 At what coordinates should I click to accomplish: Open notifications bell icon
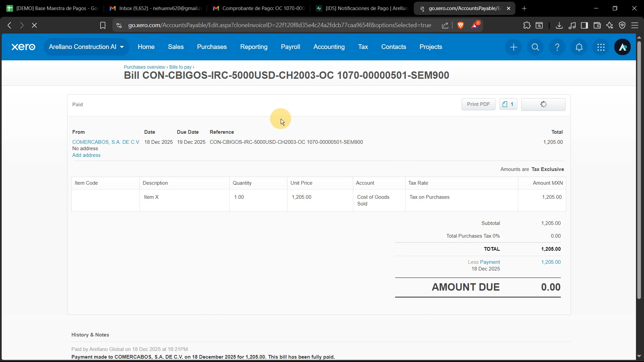pyautogui.click(x=579, y=47)
